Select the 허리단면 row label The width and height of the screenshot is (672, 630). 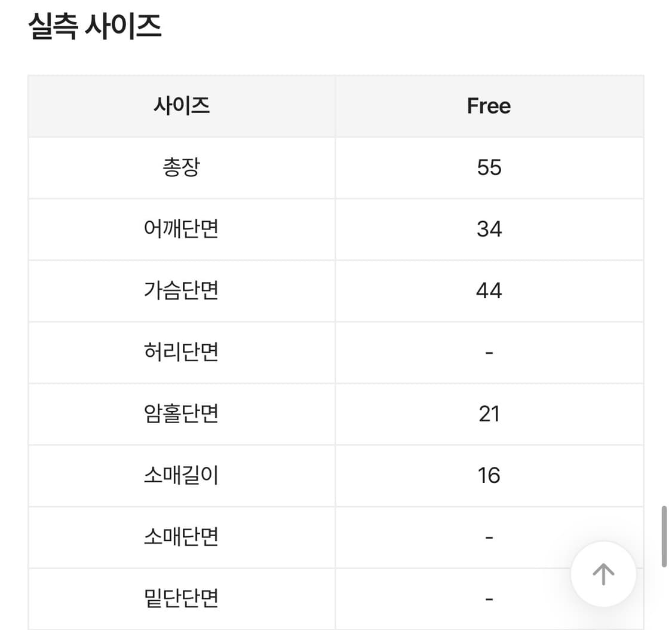[x=180, y=353]
